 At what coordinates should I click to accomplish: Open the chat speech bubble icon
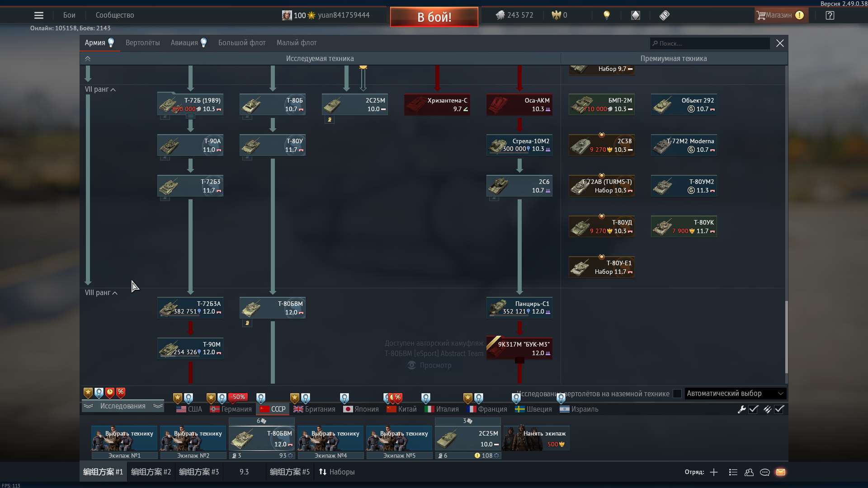point(765,472)
